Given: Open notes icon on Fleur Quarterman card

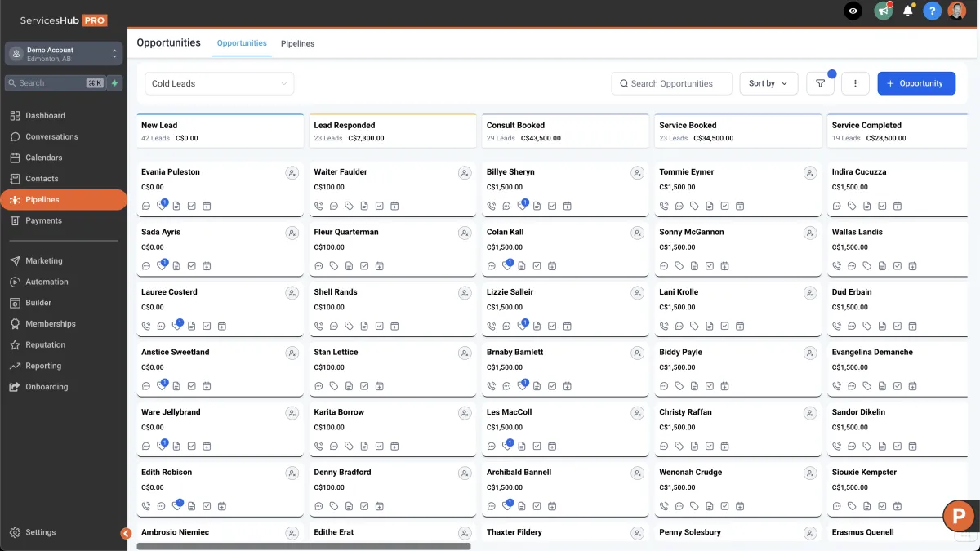Looking at the screenshot, I should click(x=349, y=266).
